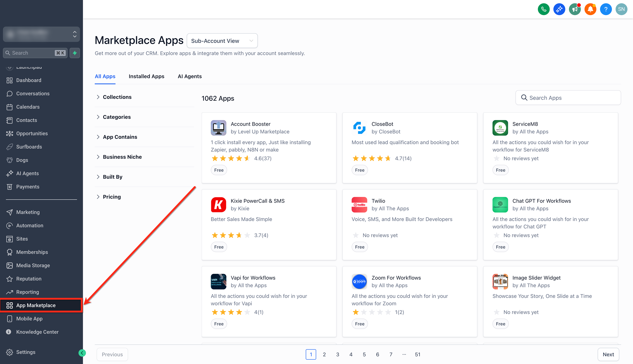The image size is (633, 364).
Task: Go to page 3 of apps
Action: (338, 354)
